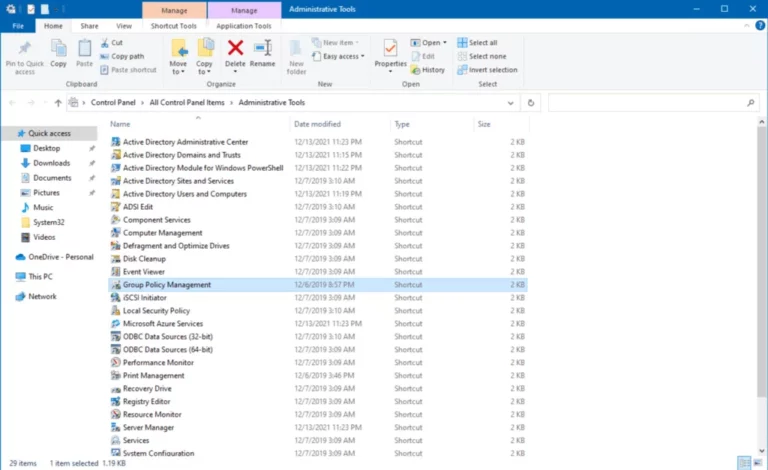Screen dimensions: 768x470
Task: Click the Component Services icon
Action: (116, 220)
